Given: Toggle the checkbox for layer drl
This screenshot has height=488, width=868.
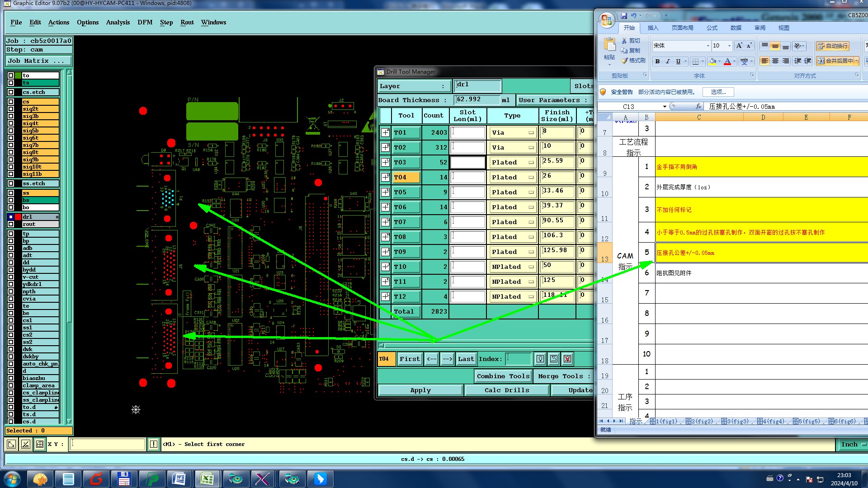Looking at the screenshot, I should (11, 217).
